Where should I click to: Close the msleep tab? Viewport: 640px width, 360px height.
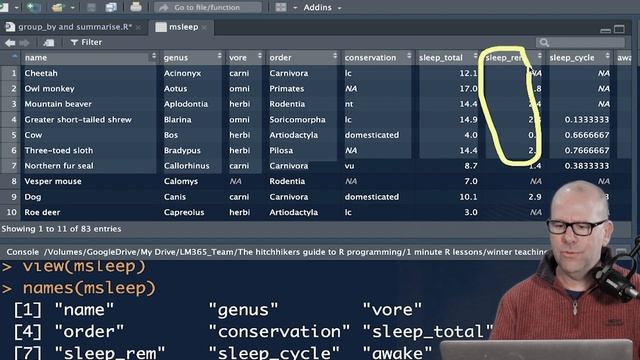(x=204, y=27)
